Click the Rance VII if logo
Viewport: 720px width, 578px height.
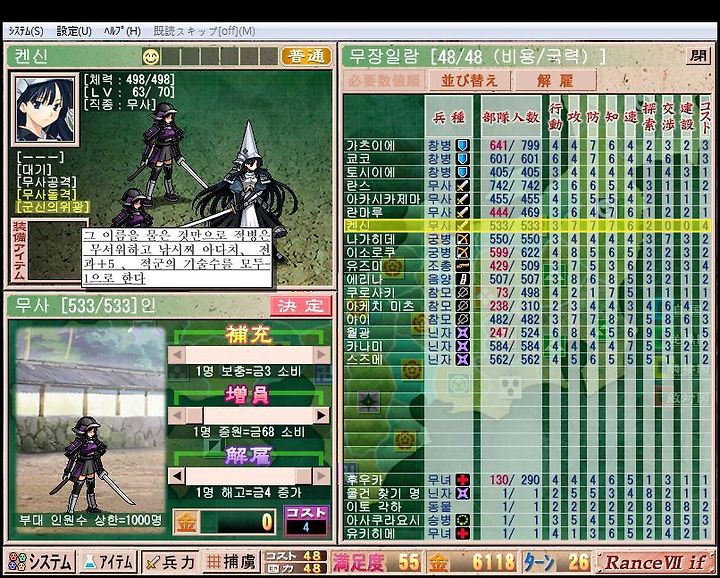655,562
